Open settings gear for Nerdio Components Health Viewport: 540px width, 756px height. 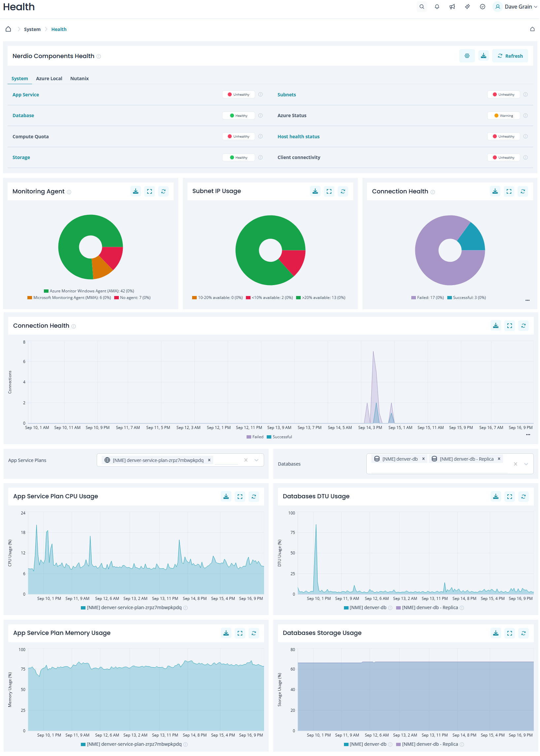tap(467, 56)
